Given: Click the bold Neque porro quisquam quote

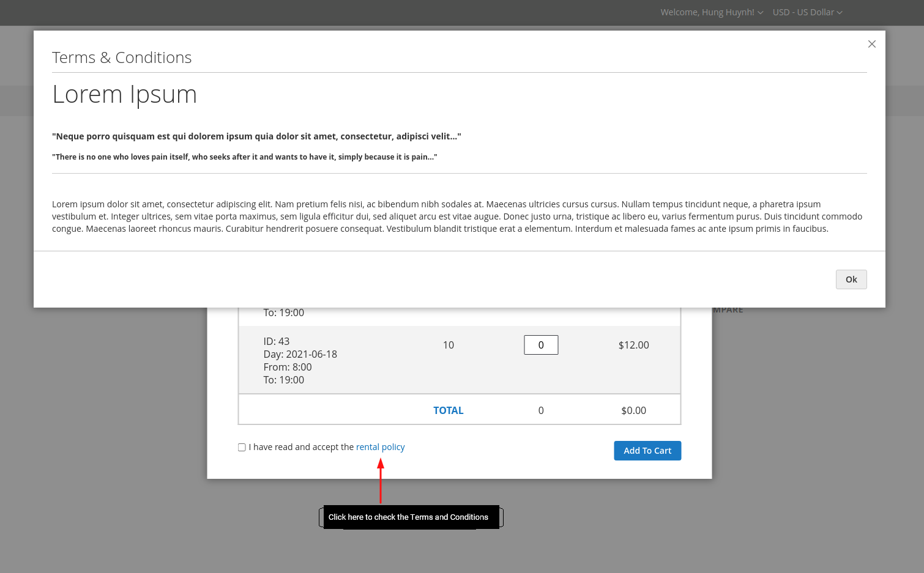Looking at the screenshot, I should [256, 136].
